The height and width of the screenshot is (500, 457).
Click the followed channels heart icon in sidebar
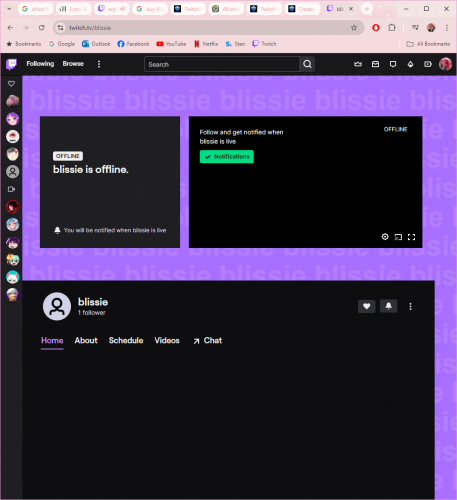11,84
